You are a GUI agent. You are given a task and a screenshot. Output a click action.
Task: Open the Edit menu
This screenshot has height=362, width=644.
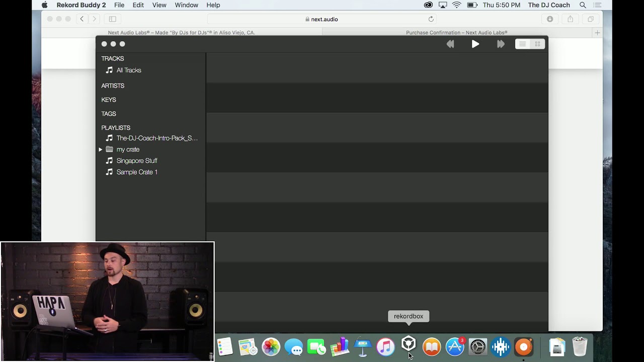[138, 5]
